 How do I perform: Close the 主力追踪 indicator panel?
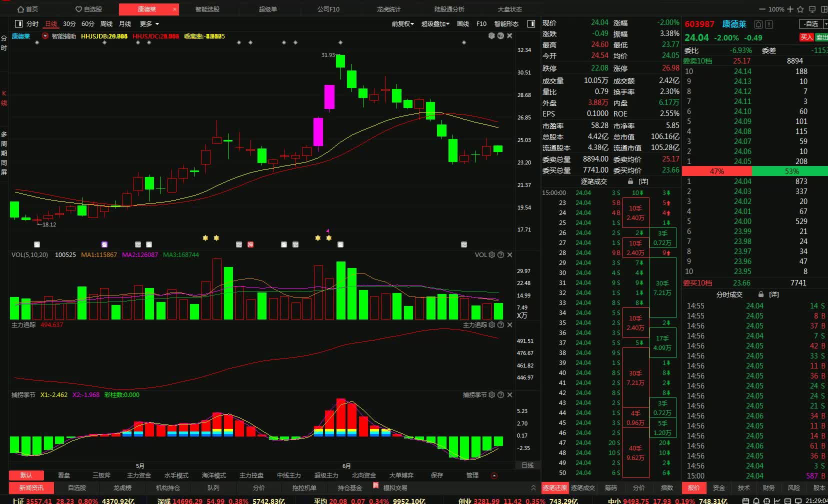(x=509, y=324)
